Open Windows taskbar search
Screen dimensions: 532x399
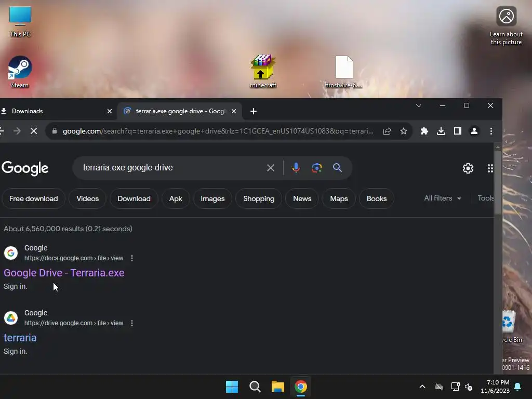tap(255, 387)
